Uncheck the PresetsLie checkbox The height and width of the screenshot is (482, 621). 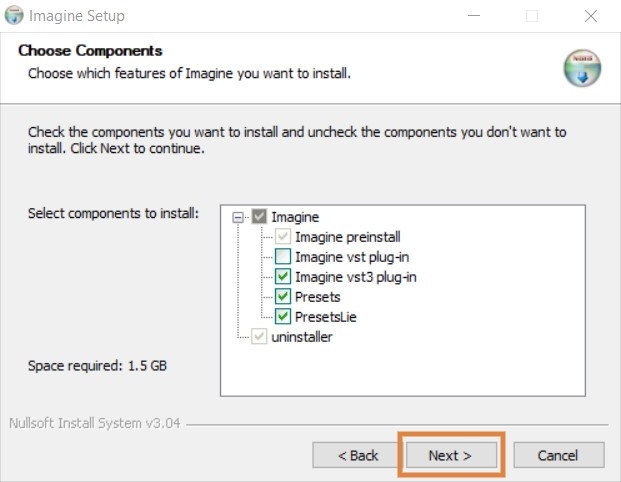pos(283,317)
